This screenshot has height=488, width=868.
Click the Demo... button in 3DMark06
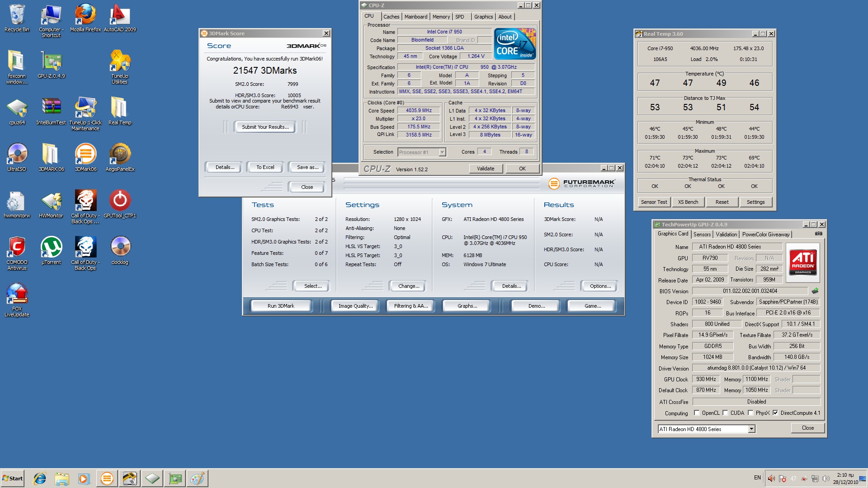coord(537,306)
